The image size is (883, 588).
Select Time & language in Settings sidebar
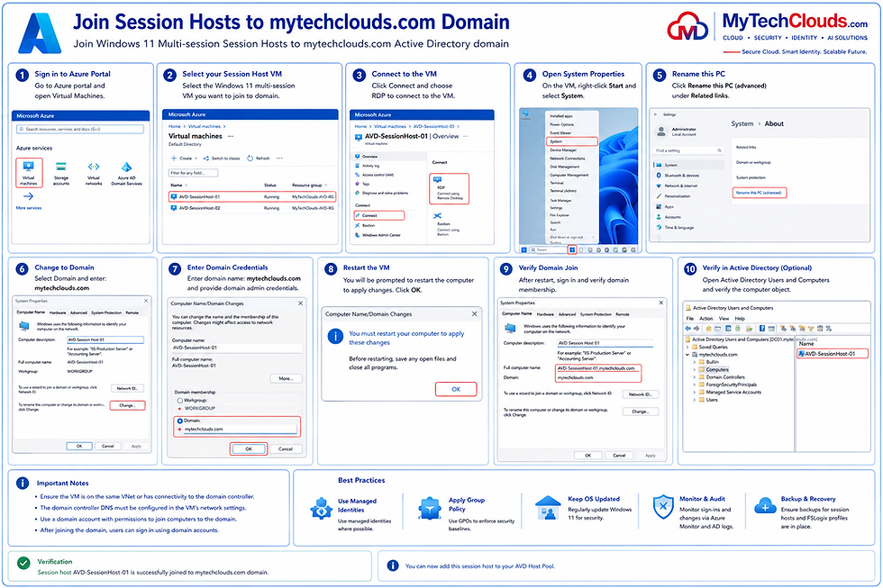pyautogui.click(x=675, y=227)
